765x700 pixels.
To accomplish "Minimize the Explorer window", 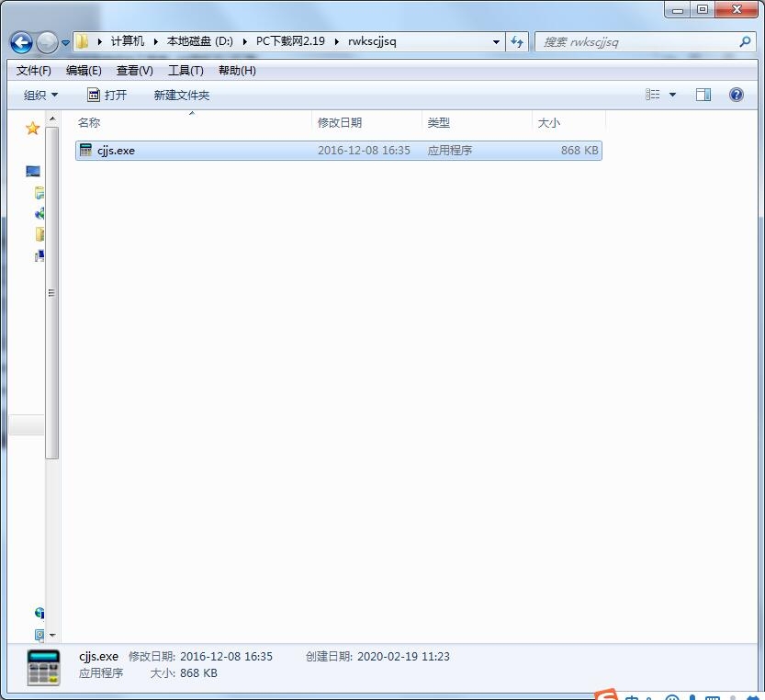I will tap(677, 9).
